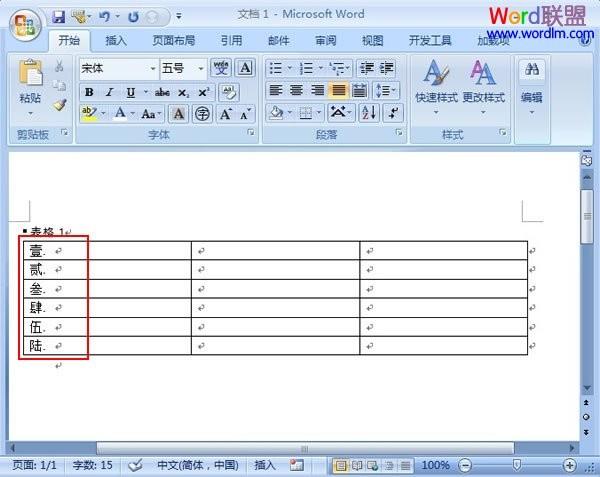
Task: Click the 快速样式 button
Action: [x=436, y=85]
